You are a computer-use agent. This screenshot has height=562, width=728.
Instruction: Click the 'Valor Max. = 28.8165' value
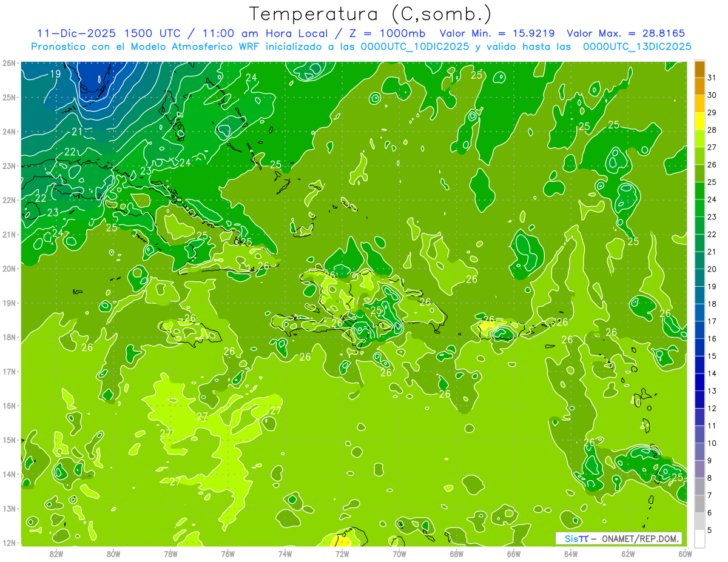[x=626, y=33]
